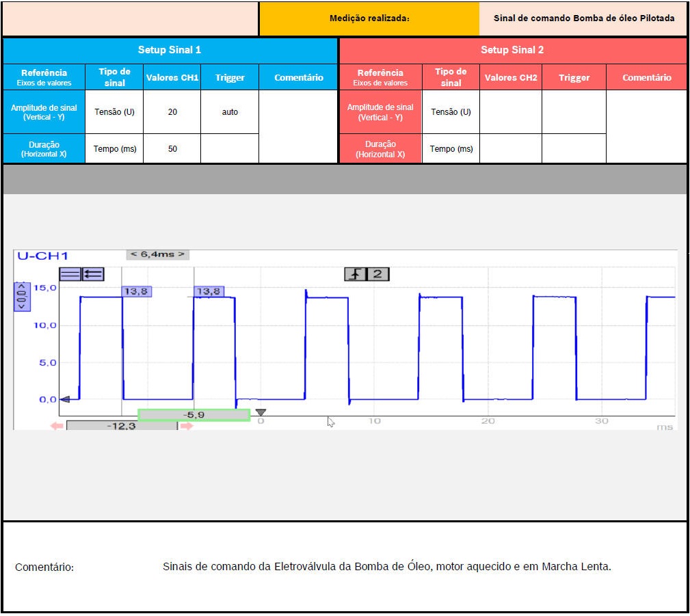The width and height of the screenshot is (690, 616).
Task: Select the Valores CH1 cell showing 20
Action: click(x=172, y=112)
